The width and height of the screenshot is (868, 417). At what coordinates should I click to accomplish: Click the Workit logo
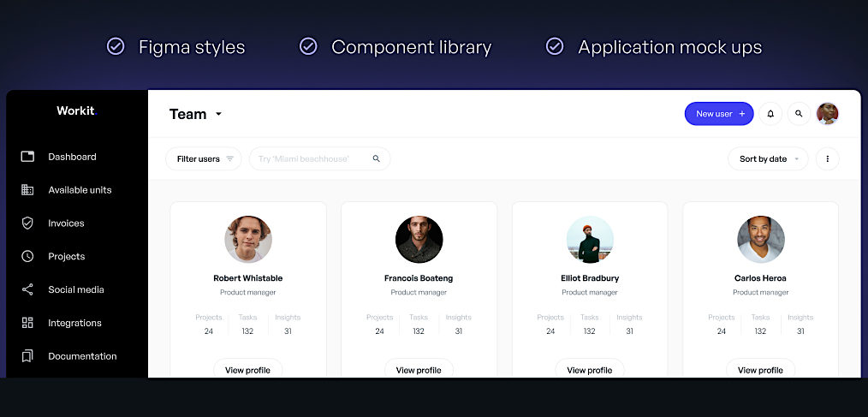[77, 110]
